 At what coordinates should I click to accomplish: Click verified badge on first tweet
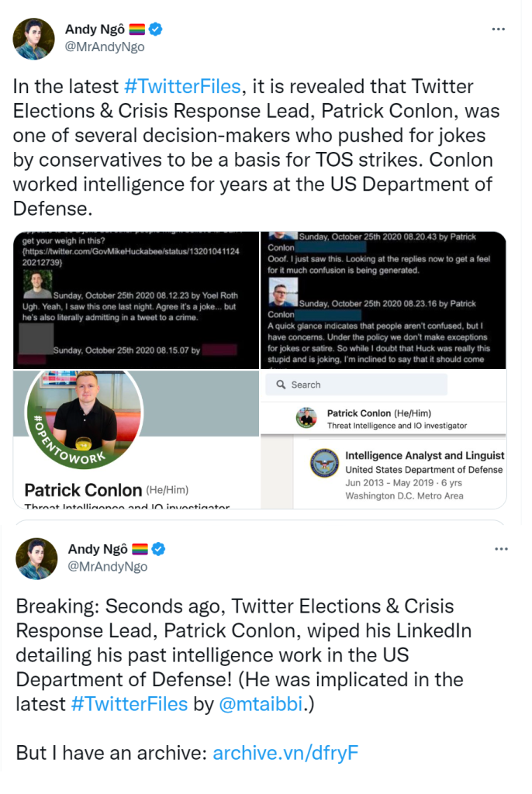click(157, 29)
